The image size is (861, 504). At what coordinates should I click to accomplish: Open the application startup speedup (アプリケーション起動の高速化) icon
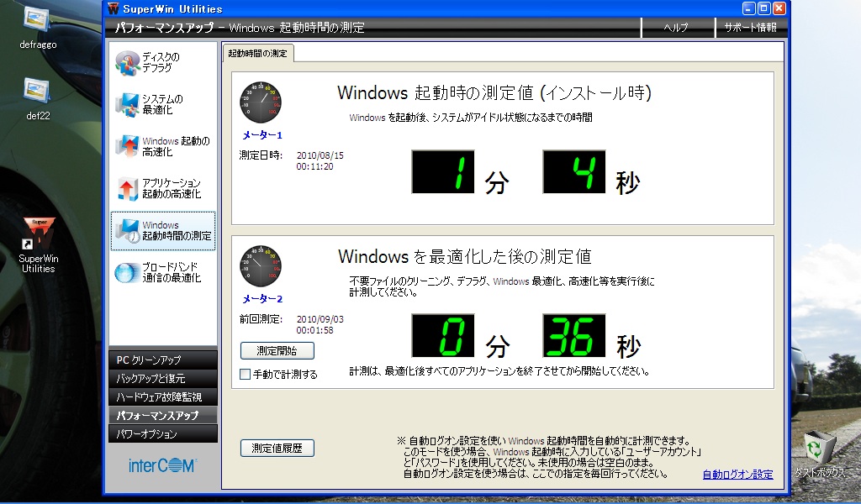[x=128, y=189]
